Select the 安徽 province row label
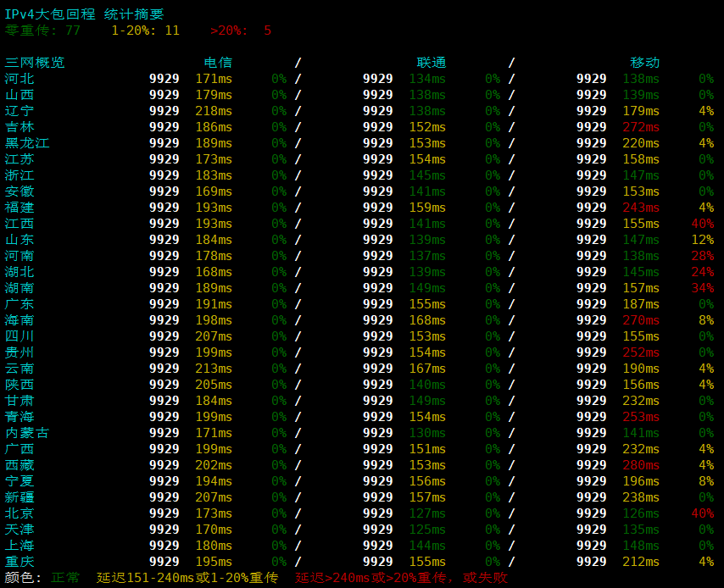 pos(19,191)
